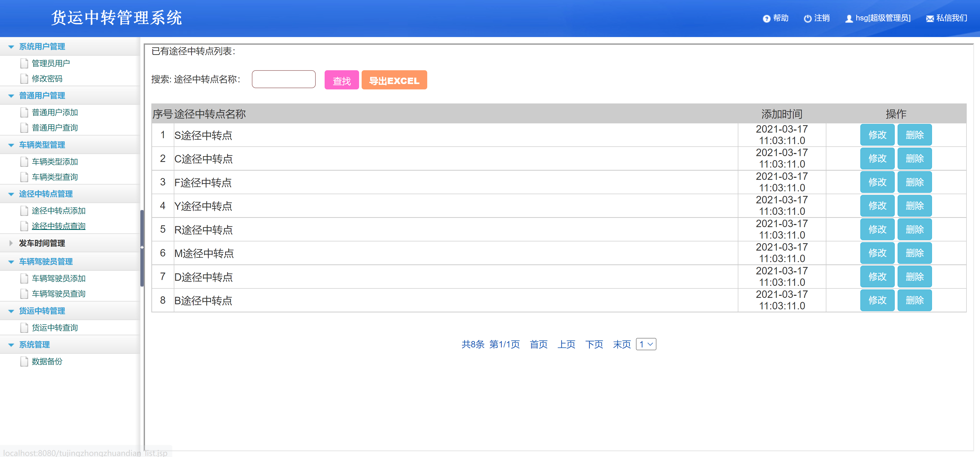Click the help question mark icon

click(766, 19)
